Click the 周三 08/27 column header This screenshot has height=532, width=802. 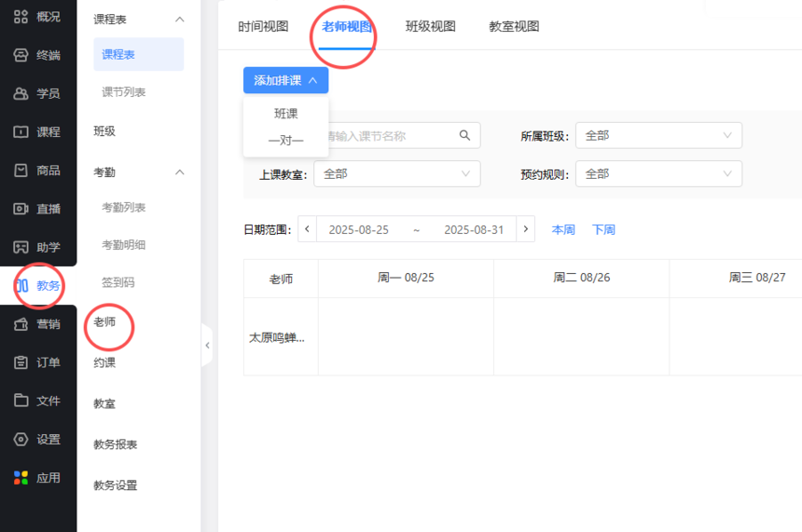pos(757,278)
